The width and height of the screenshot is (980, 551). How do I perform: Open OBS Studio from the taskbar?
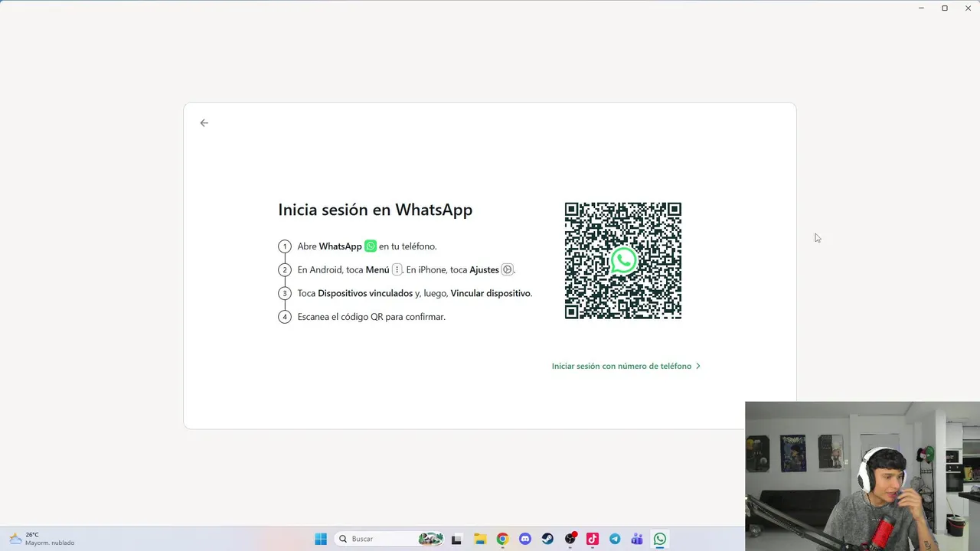pos(570,539)
